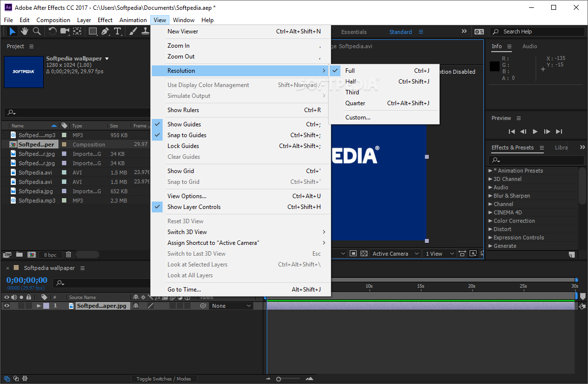Open the Active Camera view dropdown
Viewport: 588px width, 384px height.
(x=395, y=254)
